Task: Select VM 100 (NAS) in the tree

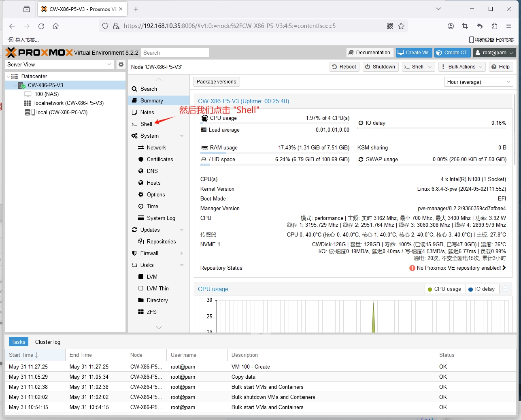Action: 47,94
